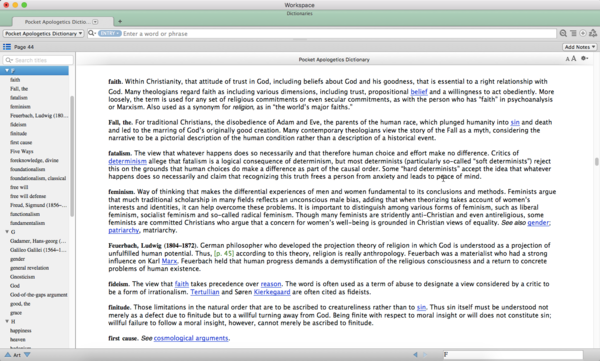Select the Pocket Apologetics Dictionary tab

coord(62,22)
